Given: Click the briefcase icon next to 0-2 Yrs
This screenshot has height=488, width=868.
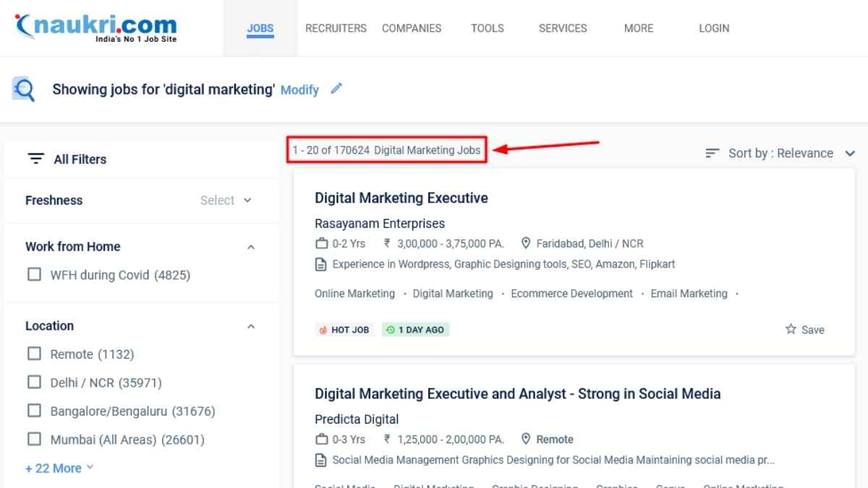Looking at the screenshot, I should 322,244.
